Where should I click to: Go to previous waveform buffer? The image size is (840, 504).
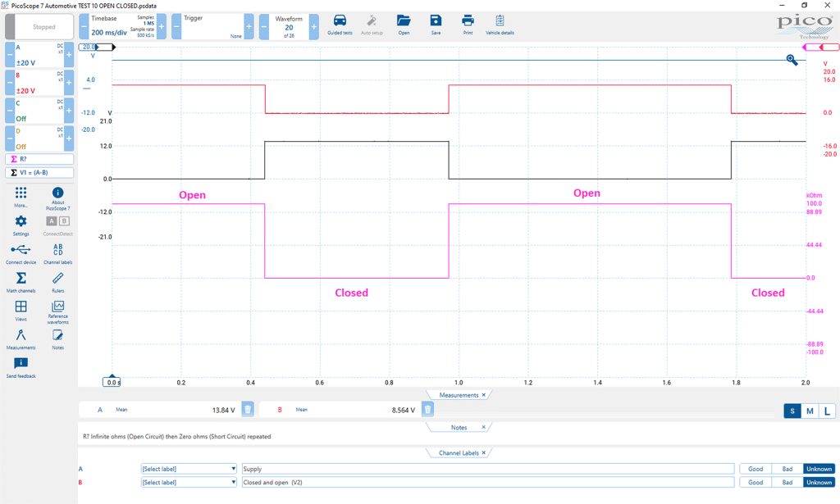click(x=263, y=27)
